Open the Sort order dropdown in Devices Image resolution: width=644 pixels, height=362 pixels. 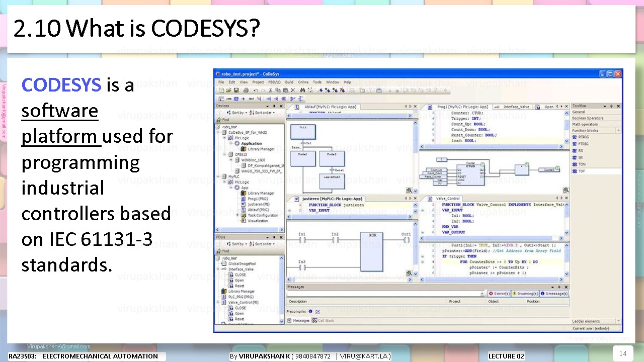[262, 113]
